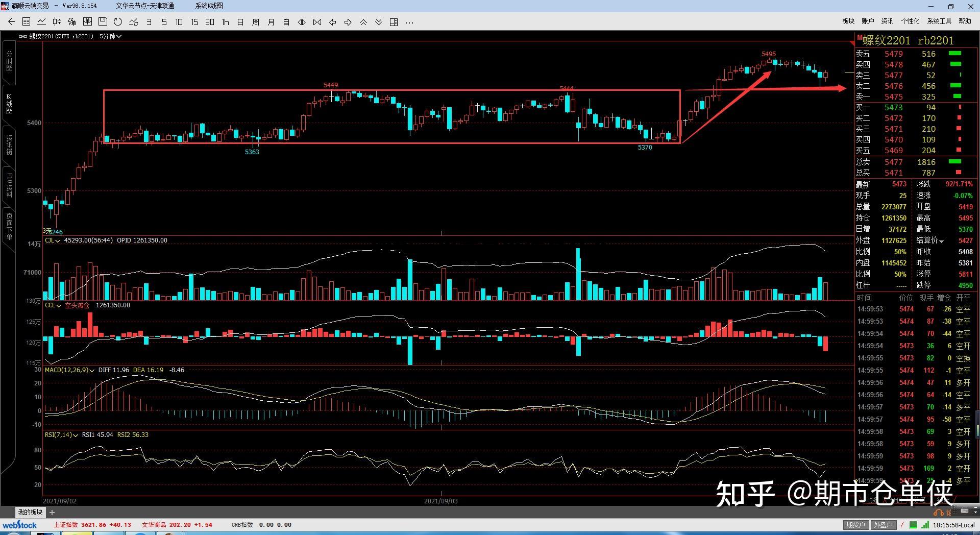Select the 30-minute period button
The height and width of the screenshot is (535, 980).
point(210,22)
